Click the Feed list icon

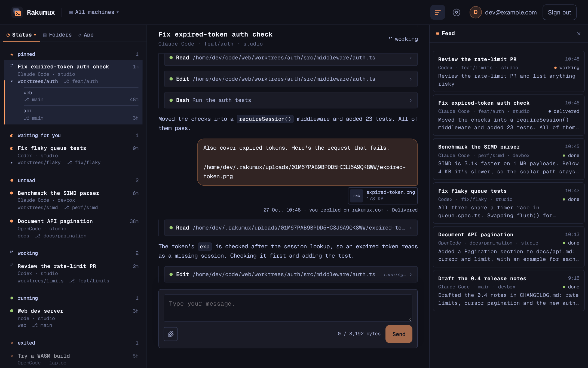pyautogui.click(x=438, y=34)
